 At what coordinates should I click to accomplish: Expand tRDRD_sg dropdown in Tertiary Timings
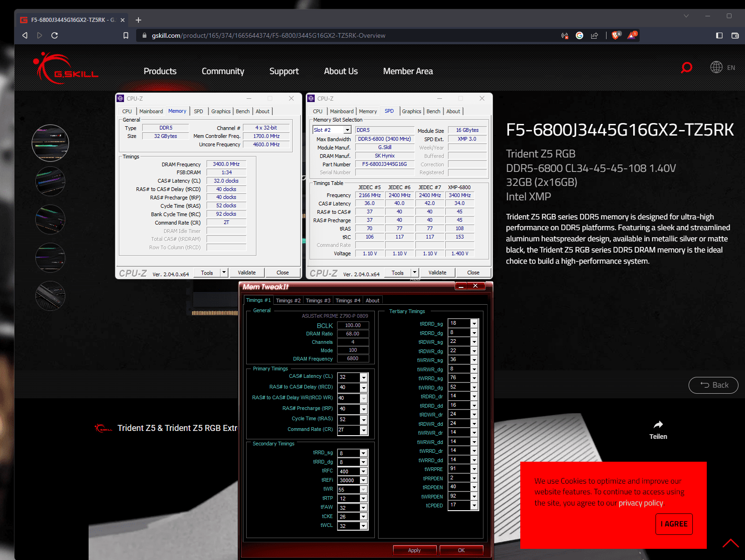click(474, 323)
